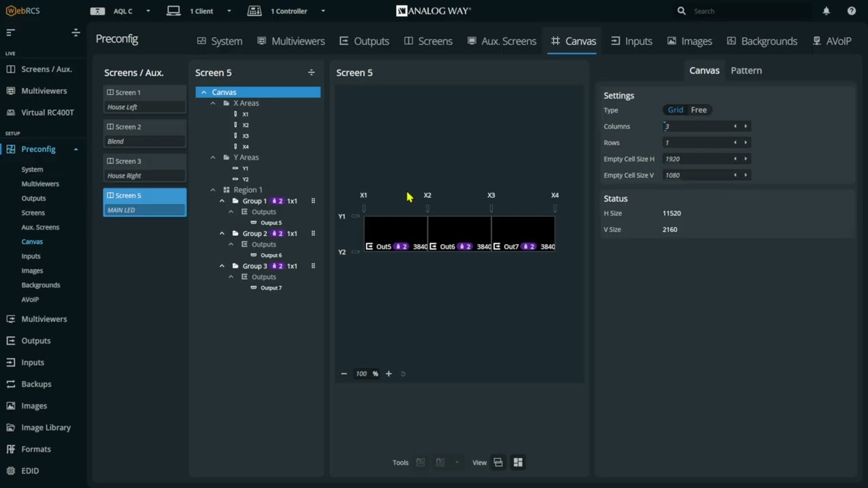The width and height of the screenshot is (868, 488).
Task: Increase Columns value with right arrow
Action: tap(745, 126)
